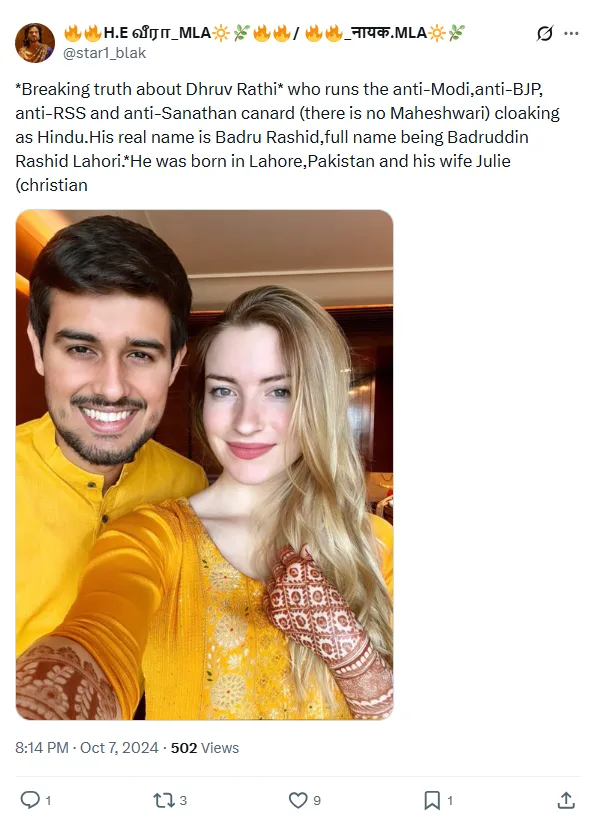Click the Tamil display name வீரா_MLA
The image size is (591, 817).
coord(157,33)
